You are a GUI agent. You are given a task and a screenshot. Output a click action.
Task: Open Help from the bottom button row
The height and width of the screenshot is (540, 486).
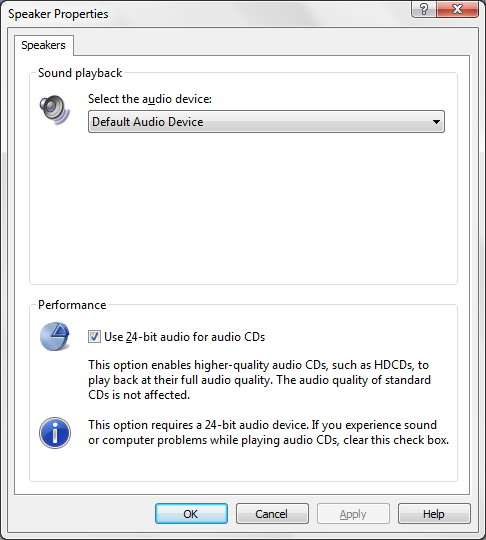434,514
